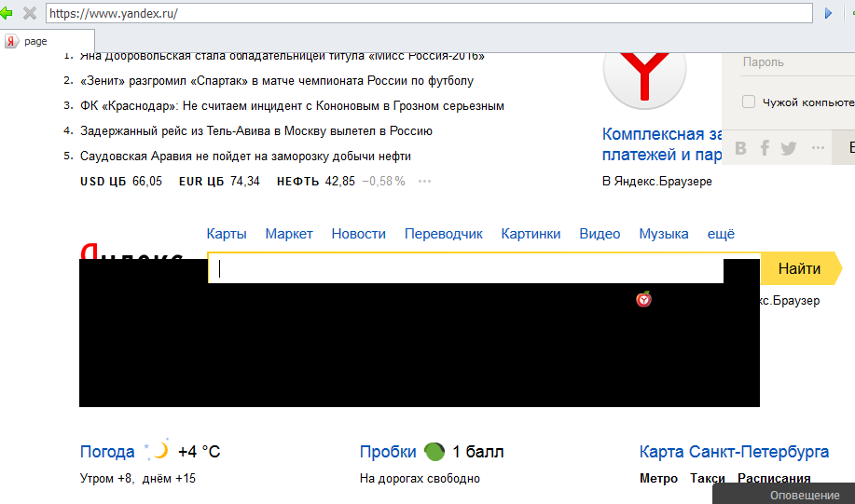Open the Пробки traffic link
Image resolution: width=855 pixels, height=504 pixels.
pos(388,452)
